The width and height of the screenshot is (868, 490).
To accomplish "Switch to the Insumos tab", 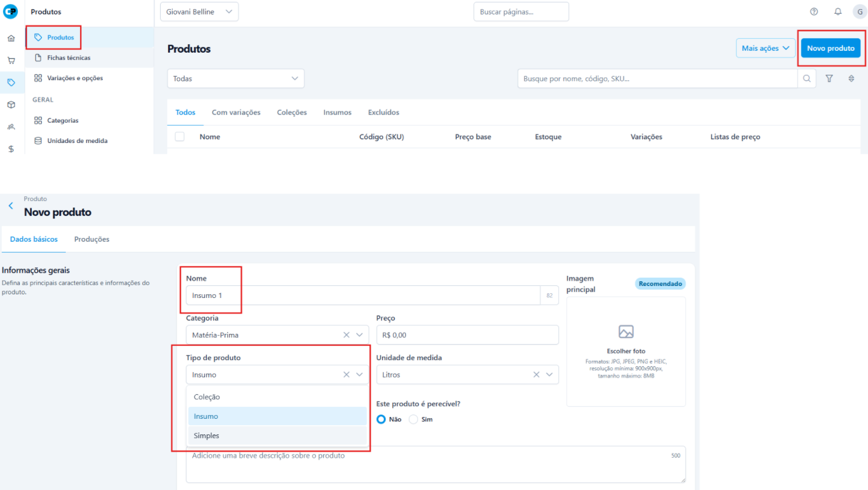I will pyautogui.click(x=337, y=112).
